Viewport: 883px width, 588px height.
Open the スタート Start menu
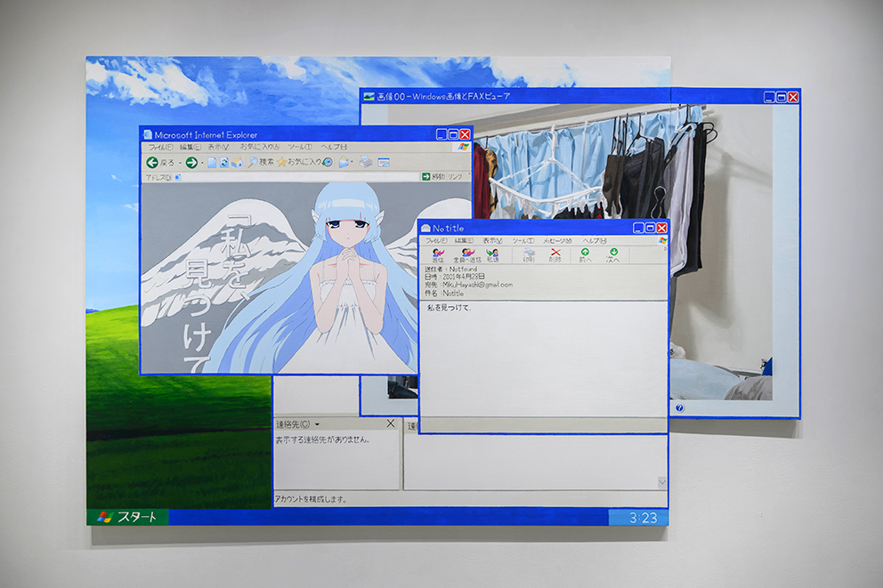coord(127,517)
